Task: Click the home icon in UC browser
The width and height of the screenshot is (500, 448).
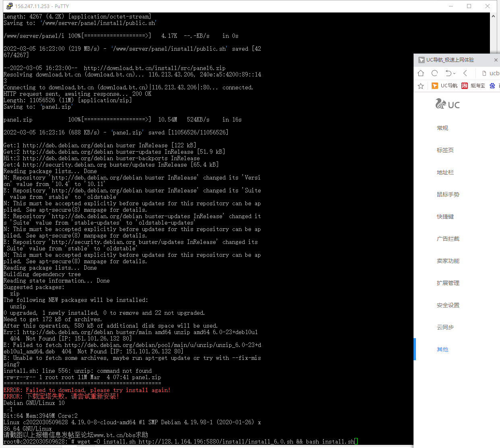Action: [421, 73]
